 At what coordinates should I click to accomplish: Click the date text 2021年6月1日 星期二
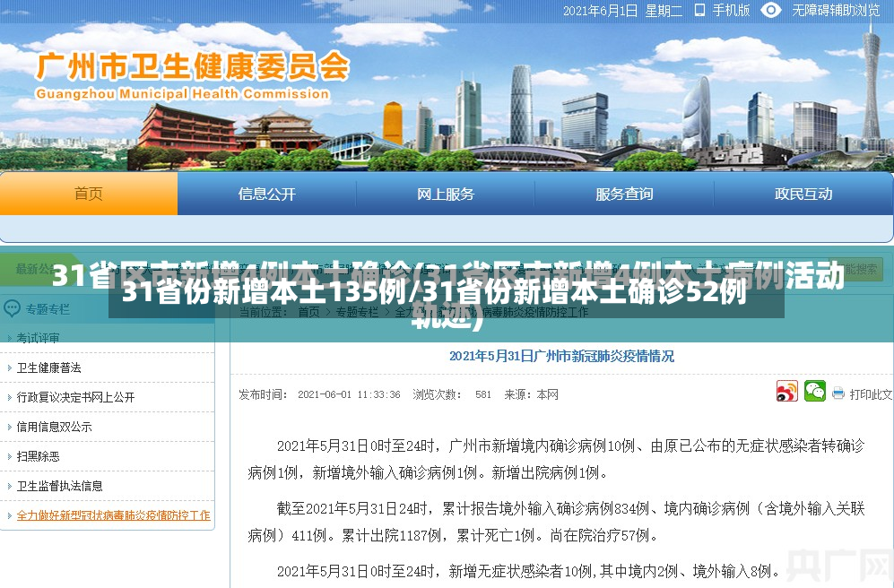pyautogui.click(x=622, y=11)
